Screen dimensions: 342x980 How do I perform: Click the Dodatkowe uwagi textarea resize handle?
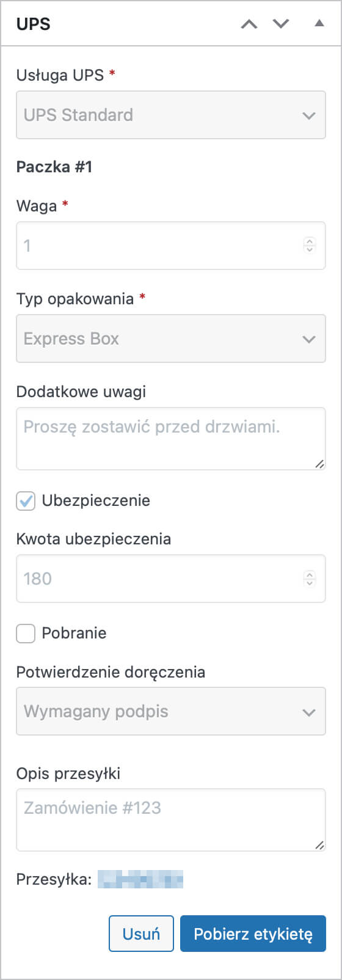[x=319, y=464]
